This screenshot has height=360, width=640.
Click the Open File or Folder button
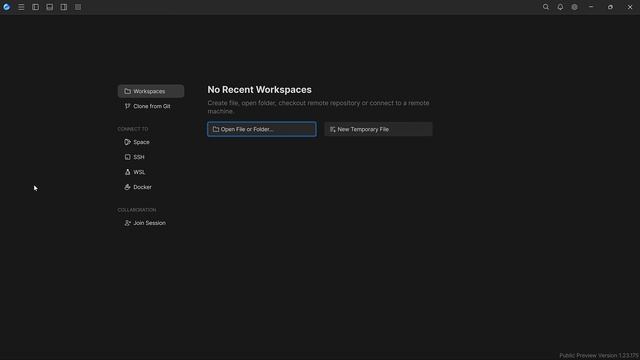(x=262, y=129)
